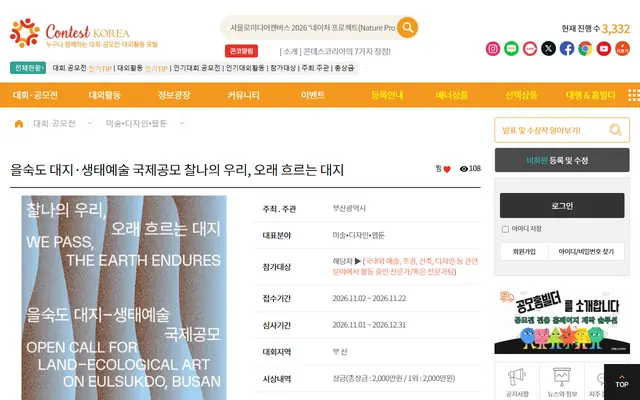Open the green chat bubble social icon
The height and width of the screenshot is (400, 640).
(511, 49)
